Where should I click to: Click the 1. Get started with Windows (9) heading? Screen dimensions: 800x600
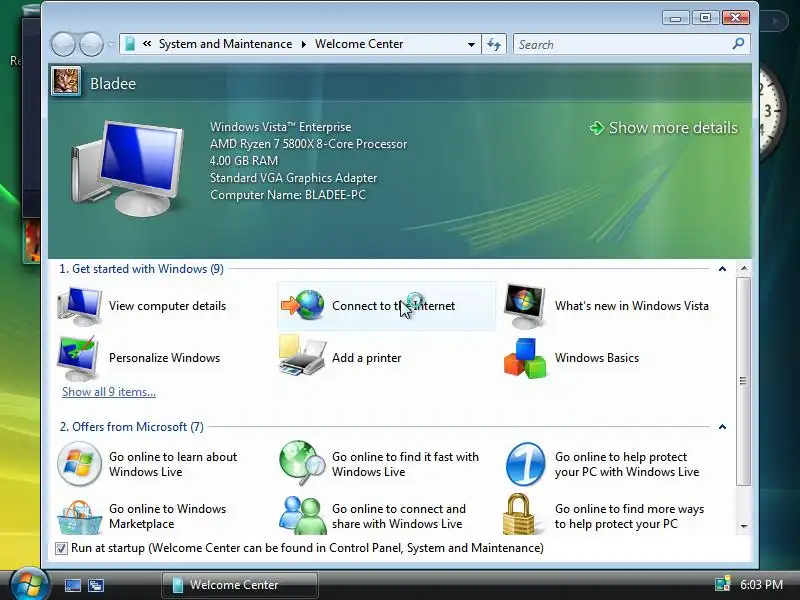(141, 269)
